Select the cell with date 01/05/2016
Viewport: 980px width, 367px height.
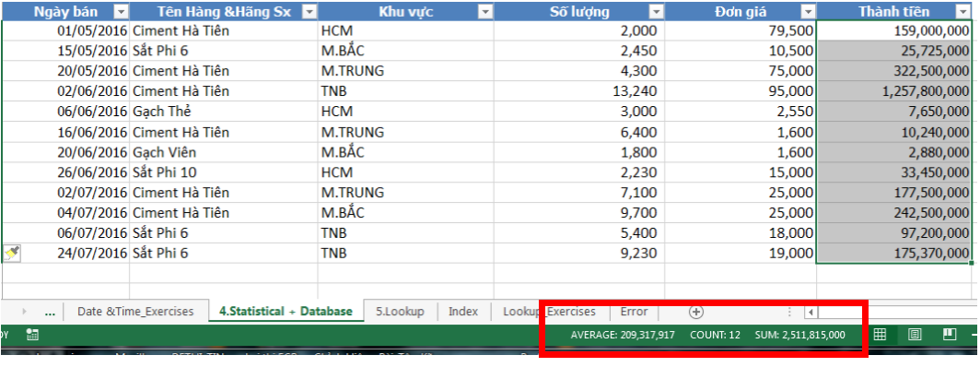click(65, 30)
